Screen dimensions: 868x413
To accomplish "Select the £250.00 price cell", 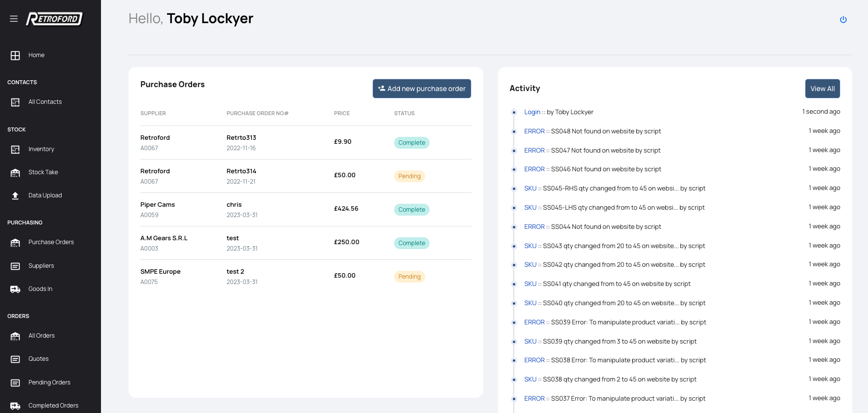I will [347, 242].
